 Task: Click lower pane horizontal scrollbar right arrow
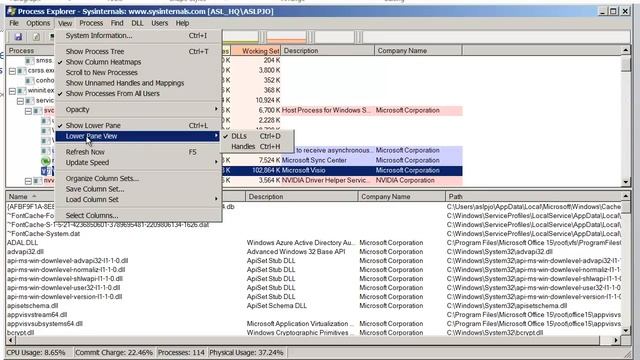[616, 340]
